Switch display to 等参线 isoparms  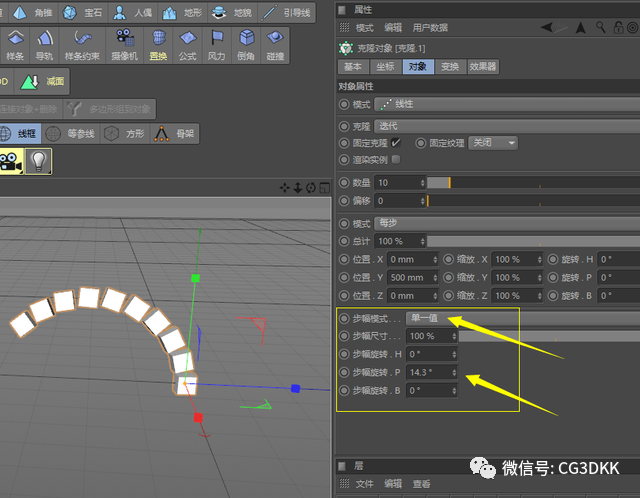point(71,133)
